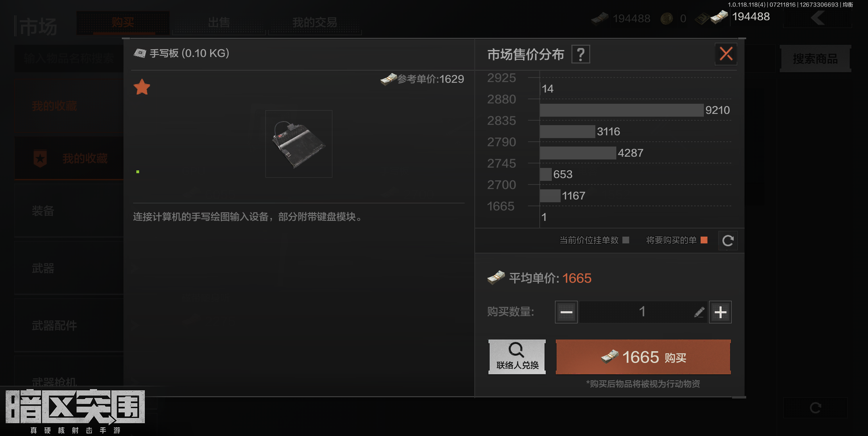
Task: Edit quantity using the pencil icon
Action: click(x=699, y=312)
